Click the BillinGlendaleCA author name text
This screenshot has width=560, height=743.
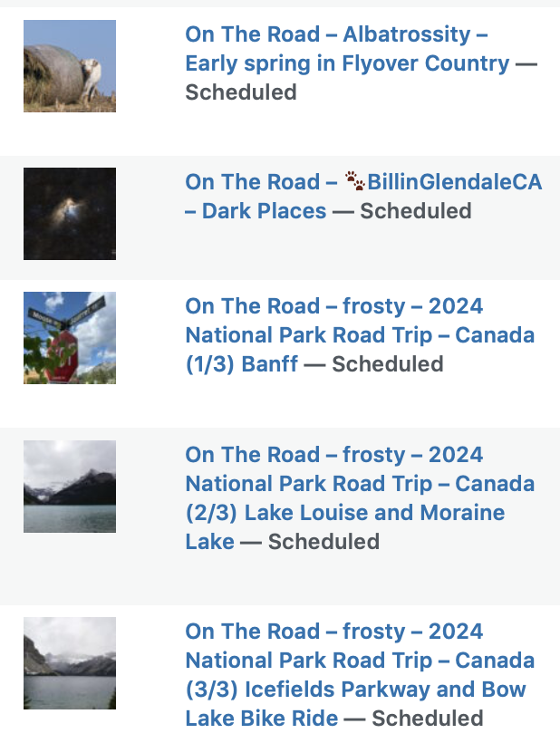(454, 182)
